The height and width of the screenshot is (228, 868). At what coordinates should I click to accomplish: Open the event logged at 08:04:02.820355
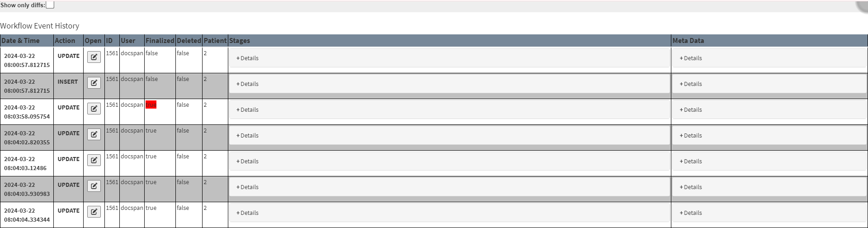pos(94,135)
